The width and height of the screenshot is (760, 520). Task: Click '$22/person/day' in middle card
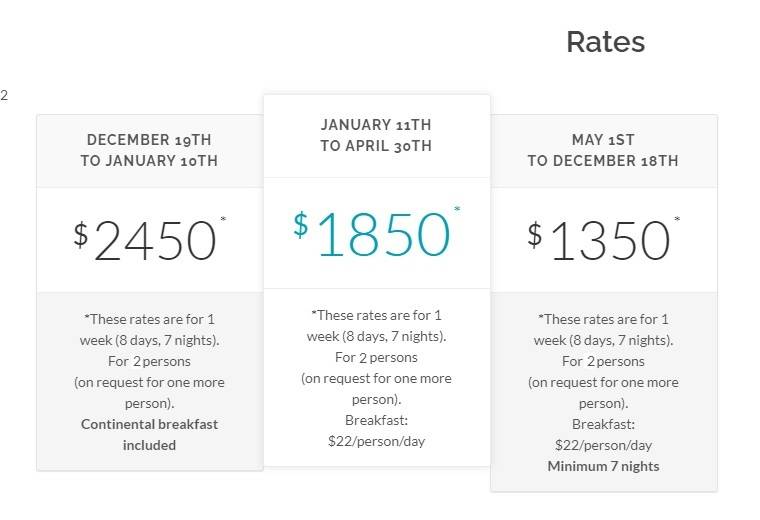coord(376,441)
